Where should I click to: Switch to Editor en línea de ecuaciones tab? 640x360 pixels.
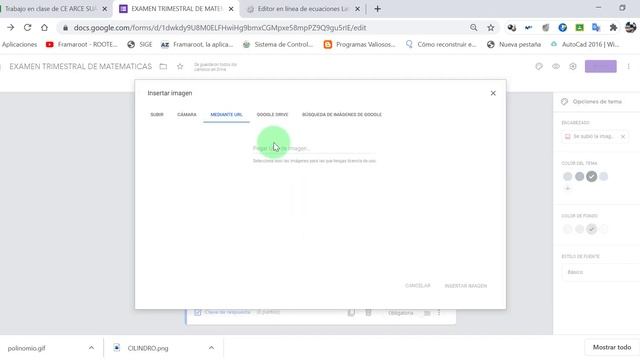pos(302,9)
